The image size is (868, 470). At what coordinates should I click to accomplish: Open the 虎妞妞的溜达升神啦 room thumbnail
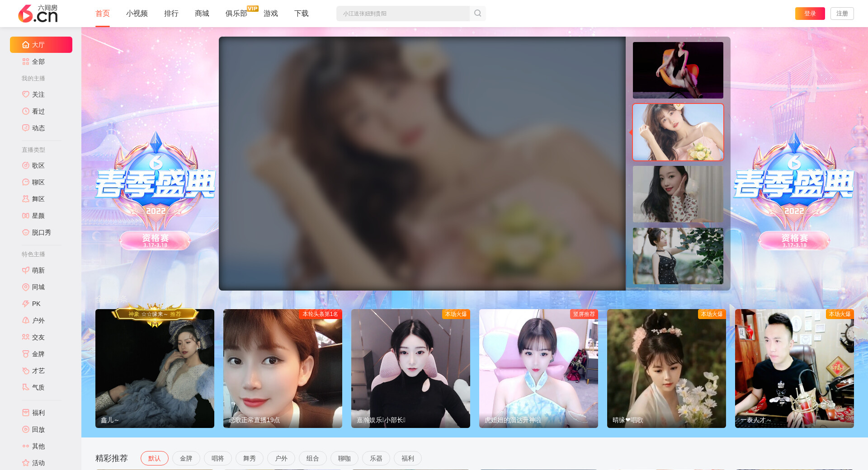538,368
